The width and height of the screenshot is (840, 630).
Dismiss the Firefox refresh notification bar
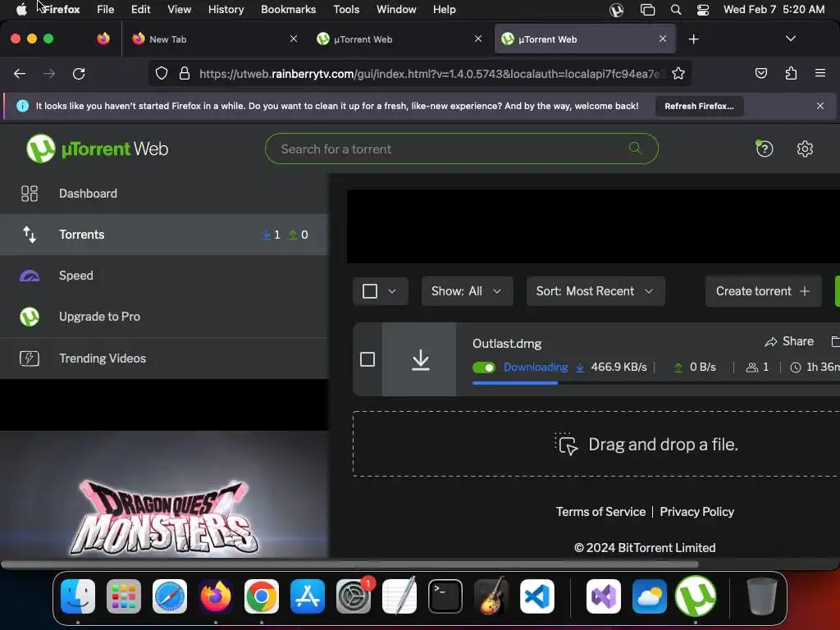[x=819, y=106]
